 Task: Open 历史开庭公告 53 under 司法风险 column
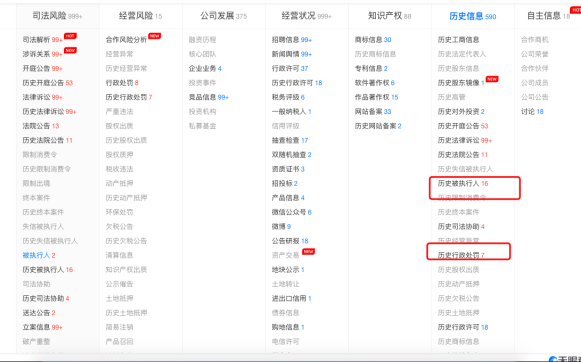click(x=48, y=83)
